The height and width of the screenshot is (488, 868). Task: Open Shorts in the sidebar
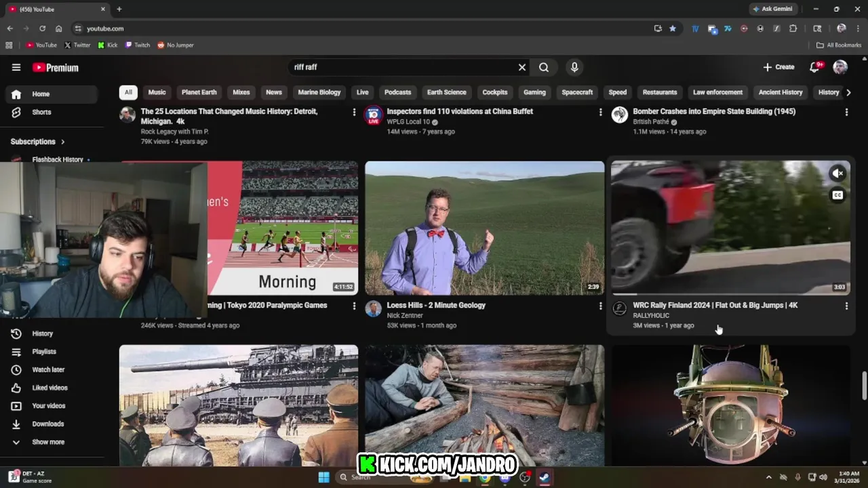tap(53, 112)
